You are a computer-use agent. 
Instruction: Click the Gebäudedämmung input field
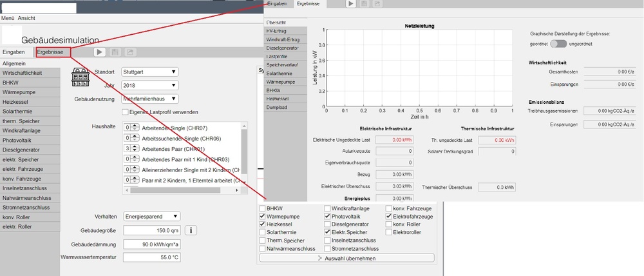pyautogui.click(x=152, y=244)
